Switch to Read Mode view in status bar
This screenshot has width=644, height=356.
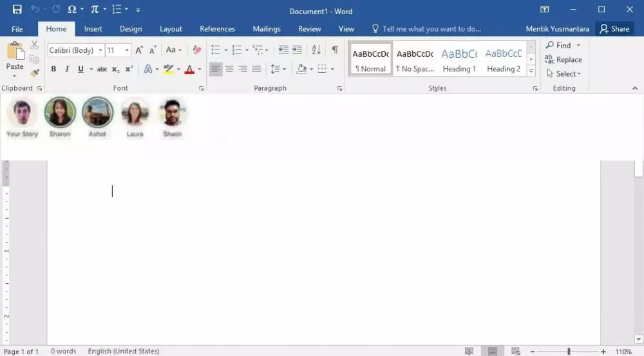[469, 351]
